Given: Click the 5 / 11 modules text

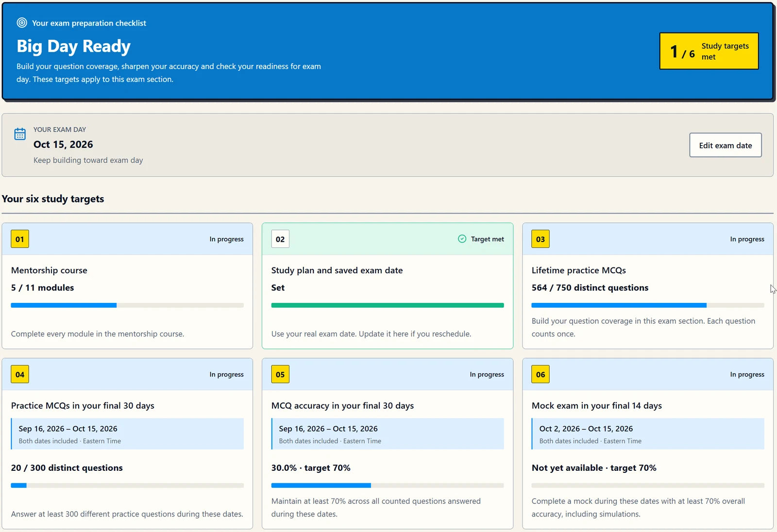Looking at the screenshot, I should pyautogui.click(x=43, y=288).
